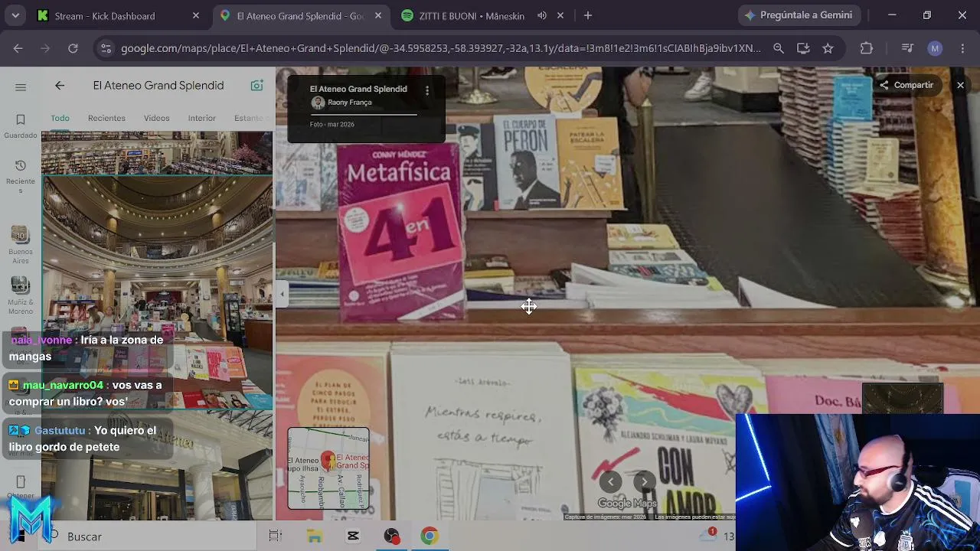Show the next photo with right arrow
Viewport: 980px width, 551px height.
(645, 481)
